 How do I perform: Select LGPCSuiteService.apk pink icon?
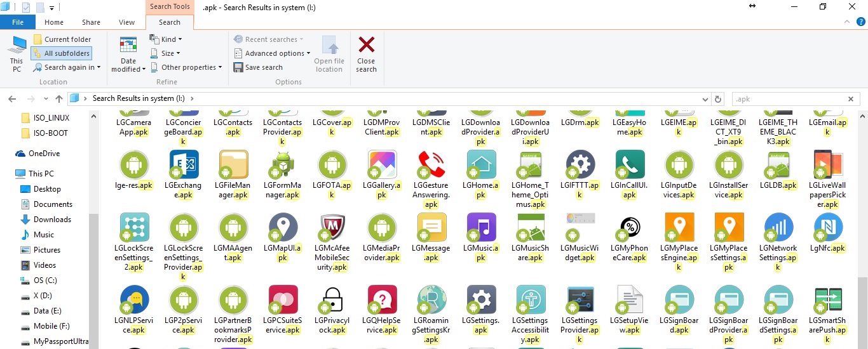283,300
